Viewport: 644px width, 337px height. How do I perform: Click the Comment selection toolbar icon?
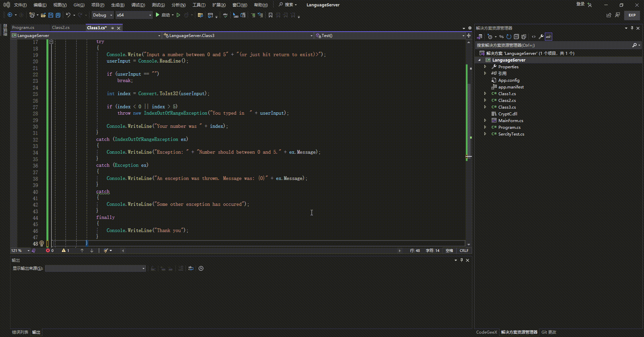click(253, 15)
